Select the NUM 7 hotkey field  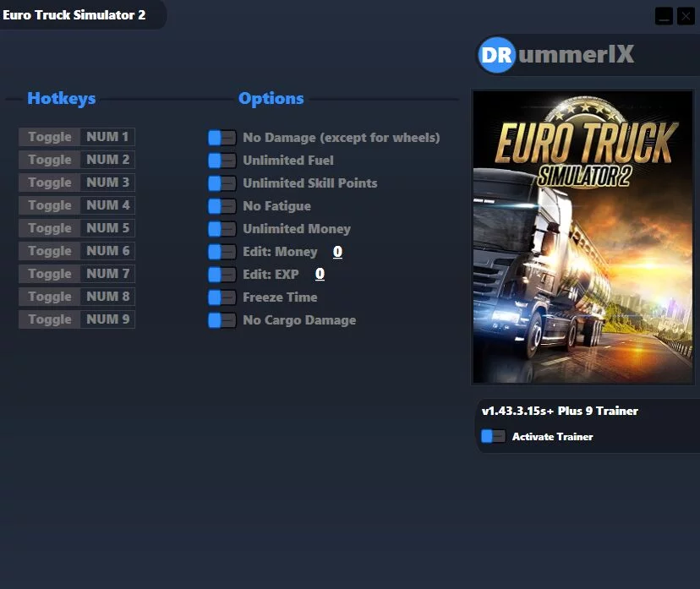pos(107,274)
